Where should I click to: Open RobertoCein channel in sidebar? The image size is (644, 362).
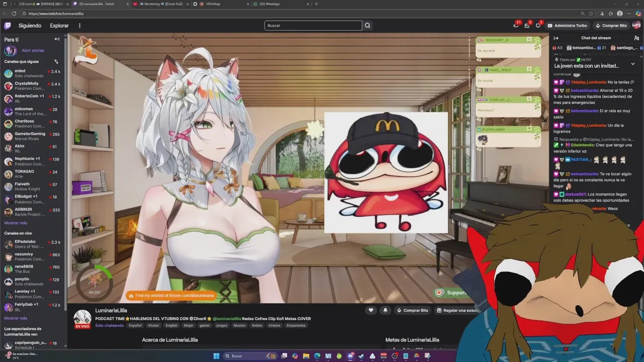[x=32, y=99]
